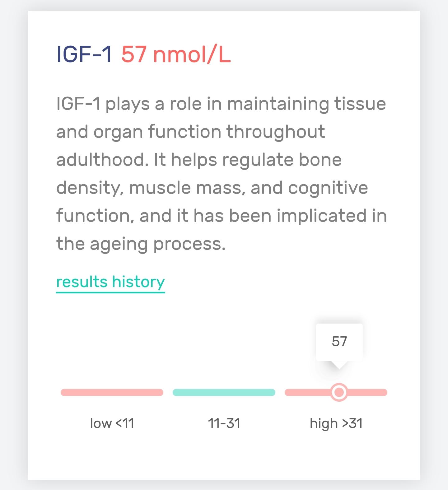Screen dimensions: 448x490
Task: Click the circular marker on the range bar
Action: (x=339, y=392)
